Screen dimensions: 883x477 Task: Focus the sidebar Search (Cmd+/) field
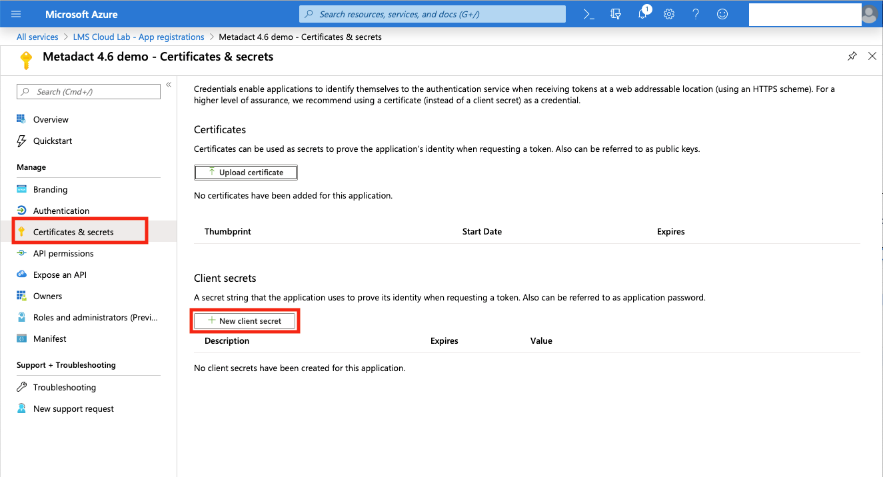pyautogui.click(x=89, y=92)
